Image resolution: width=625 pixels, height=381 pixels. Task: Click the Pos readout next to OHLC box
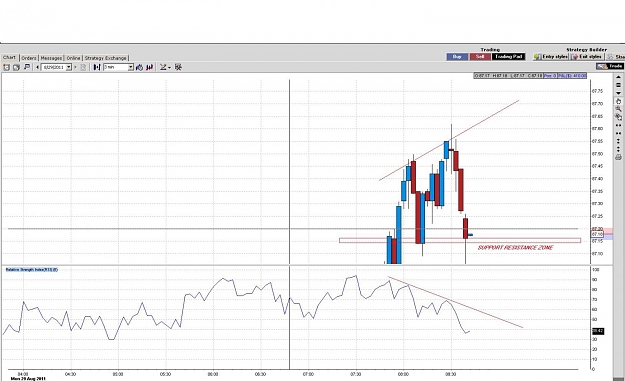(x=550, y=76)
